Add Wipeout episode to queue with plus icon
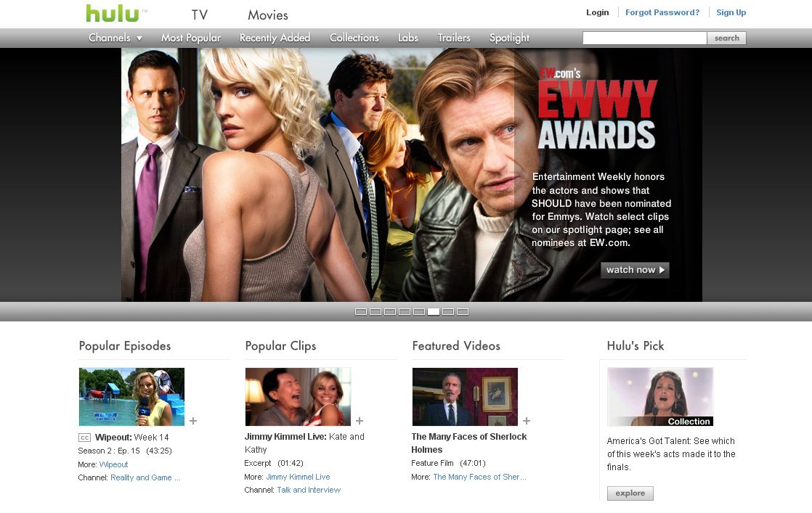Viewport: 812px width, 513px height. tap(193, 421)
